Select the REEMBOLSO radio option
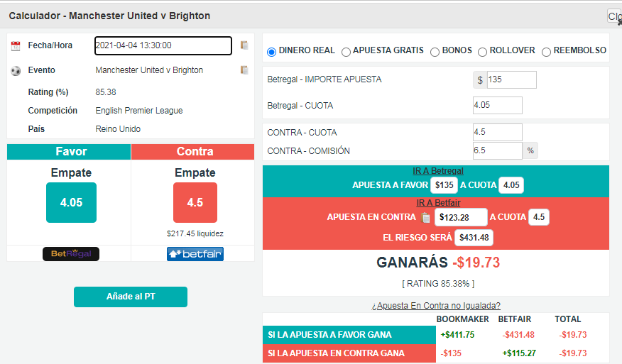The height and width of the screenshot is (364, 622). click(x=546, y=52)
